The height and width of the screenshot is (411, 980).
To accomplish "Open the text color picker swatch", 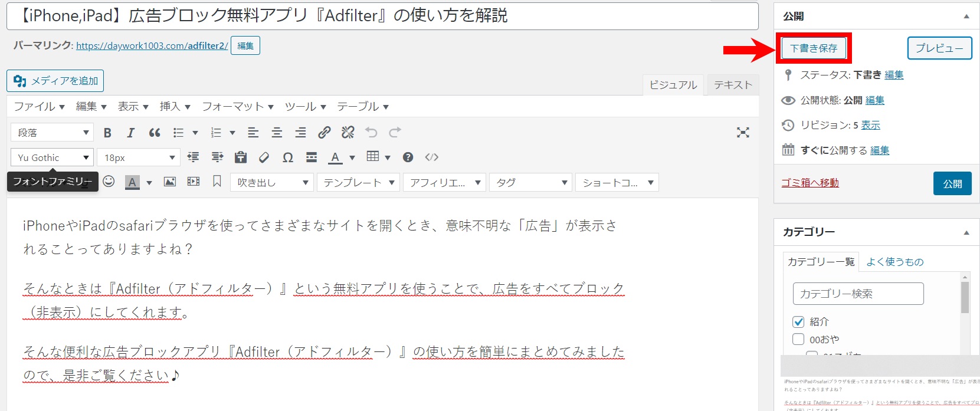I will [335, 157].
